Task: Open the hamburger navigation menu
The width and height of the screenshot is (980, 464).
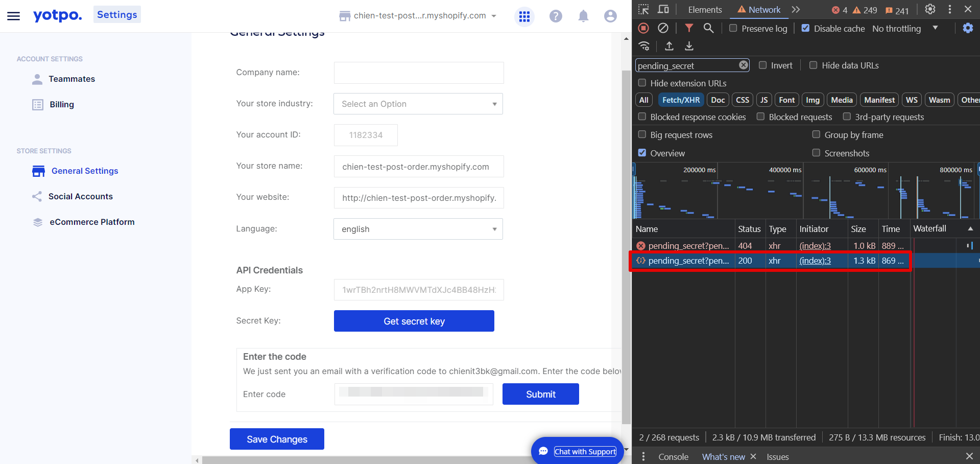Action: 14,16
